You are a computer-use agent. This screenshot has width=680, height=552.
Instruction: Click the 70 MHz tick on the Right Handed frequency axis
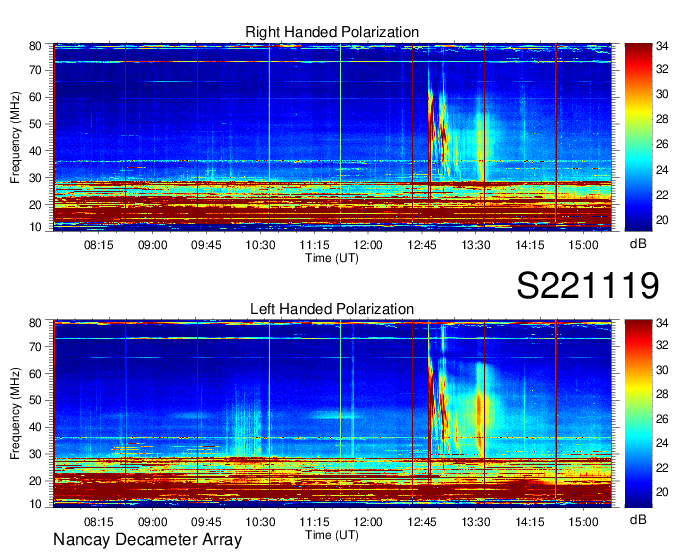(x=35, y=70)
